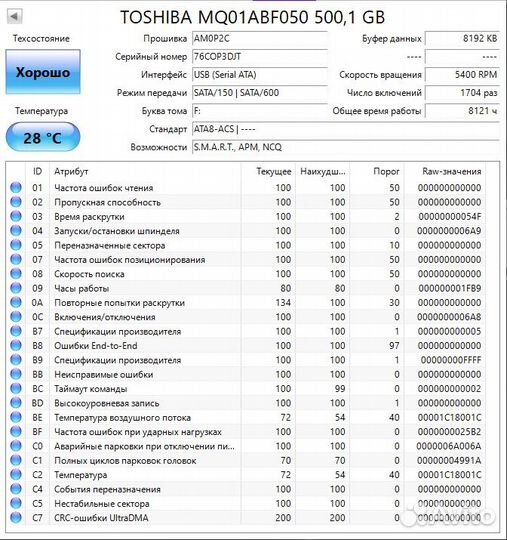Click status circle for Частота ошибок чтения

coord(16,188)
